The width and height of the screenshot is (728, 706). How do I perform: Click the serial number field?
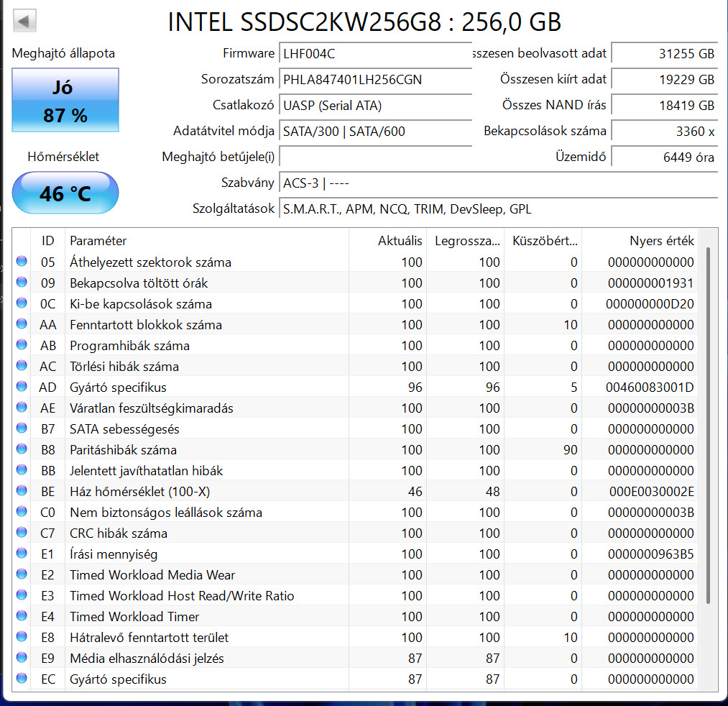(x=374, y=79)
